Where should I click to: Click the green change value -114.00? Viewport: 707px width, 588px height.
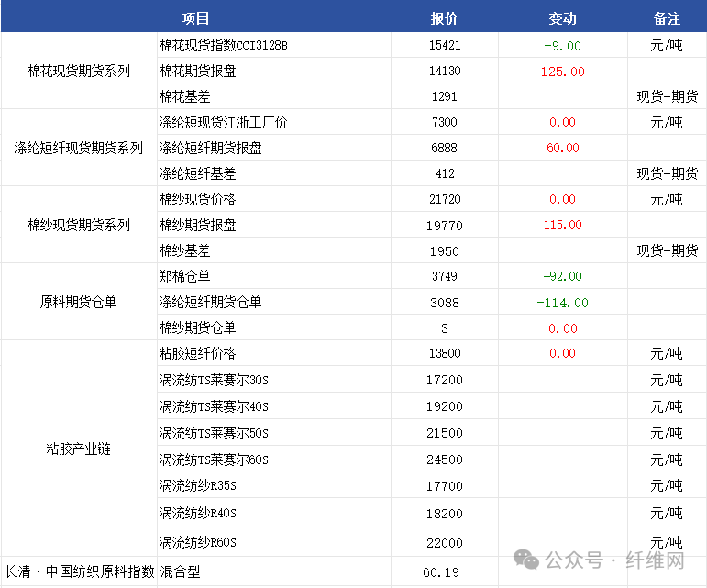(x=562, y=303)
